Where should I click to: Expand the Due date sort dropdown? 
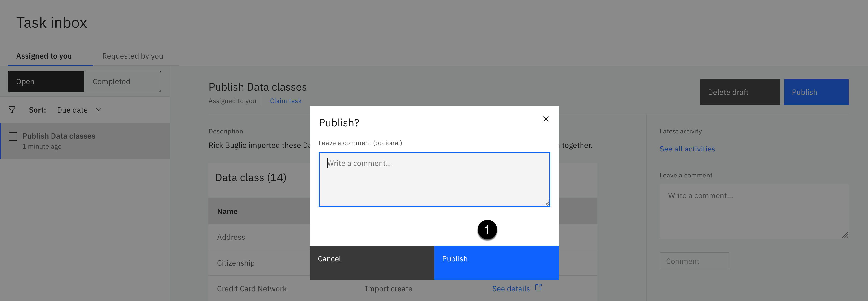click(72, 110)
